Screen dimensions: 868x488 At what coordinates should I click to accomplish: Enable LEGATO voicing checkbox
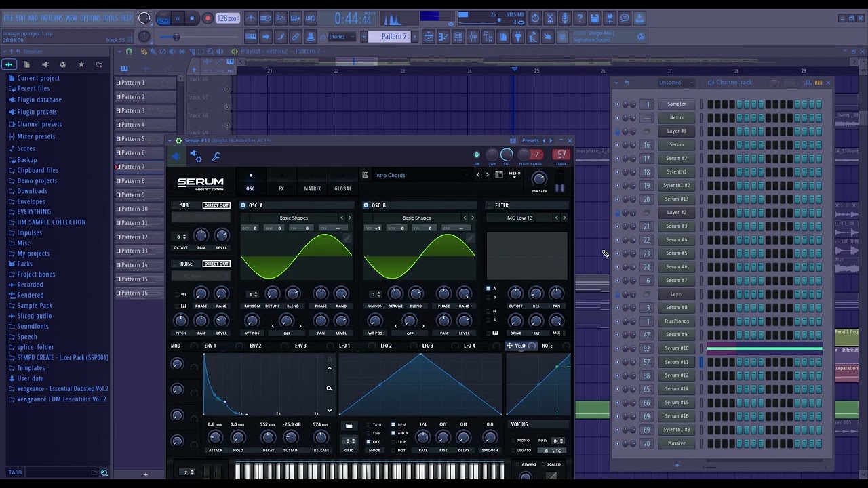coord(513,450)
